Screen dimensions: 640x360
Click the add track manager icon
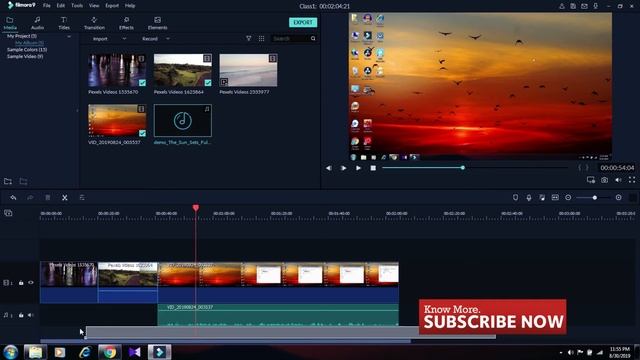[8, 213]
